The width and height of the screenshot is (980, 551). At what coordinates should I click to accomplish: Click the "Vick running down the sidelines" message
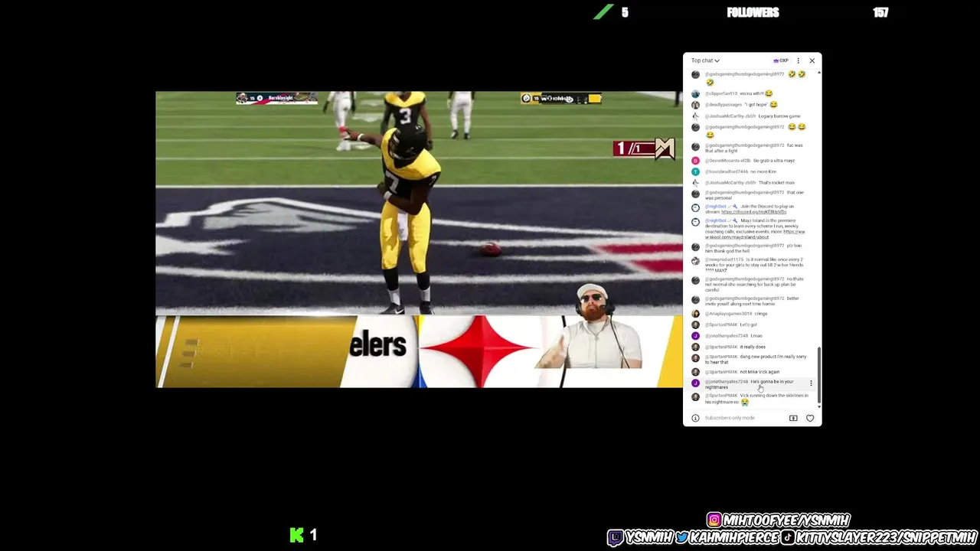click(756, 399)
